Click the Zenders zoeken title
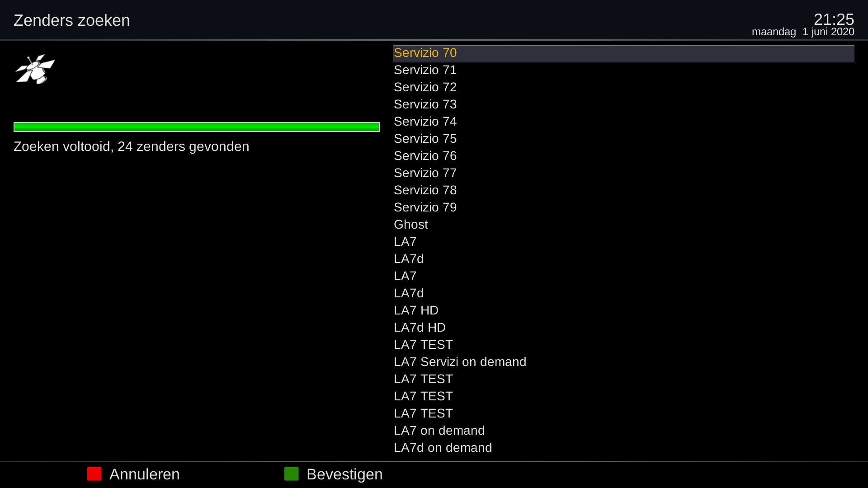Screen dimensions: 868x488 [x=72, y=20]
